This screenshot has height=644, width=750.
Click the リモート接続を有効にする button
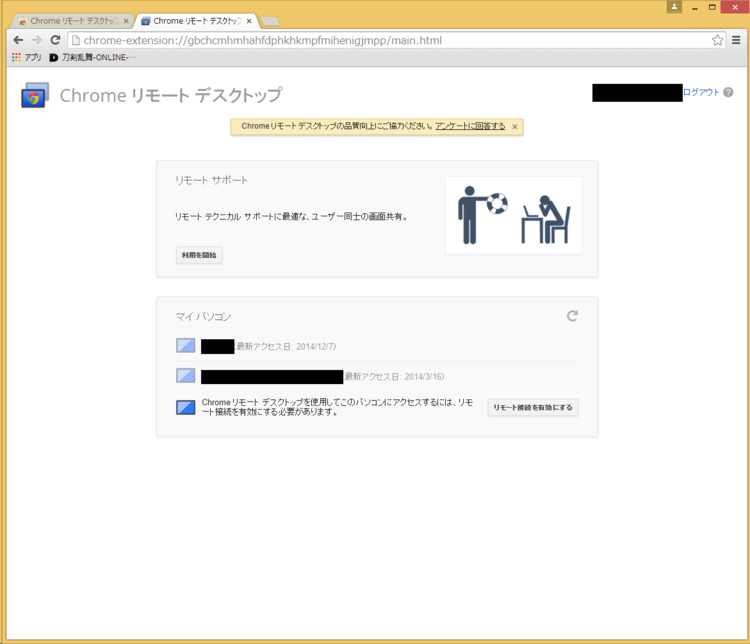(x=533, y=408)
